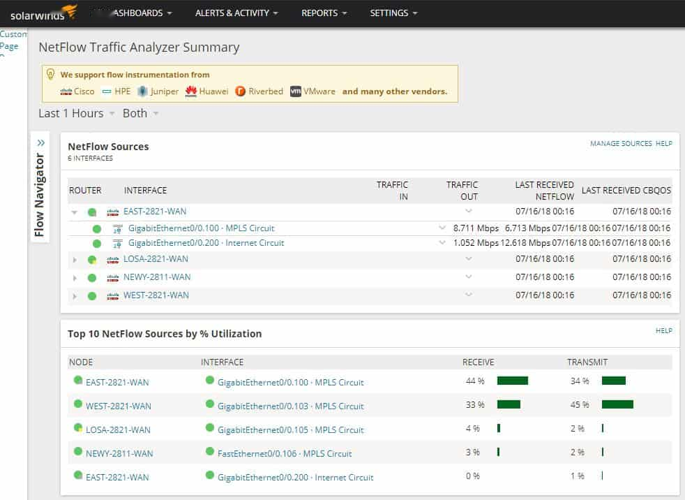Open the Reports menu

coord(324,13)
